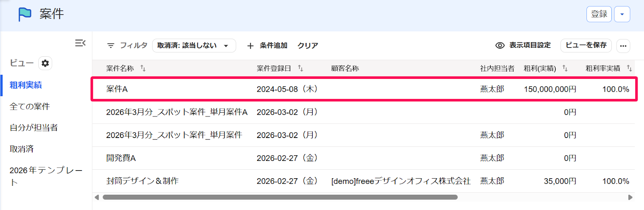644x210 pixels.
Task: Click 100.0% in the 封筒デザイン＆制作 row
Action: point(616,181)
